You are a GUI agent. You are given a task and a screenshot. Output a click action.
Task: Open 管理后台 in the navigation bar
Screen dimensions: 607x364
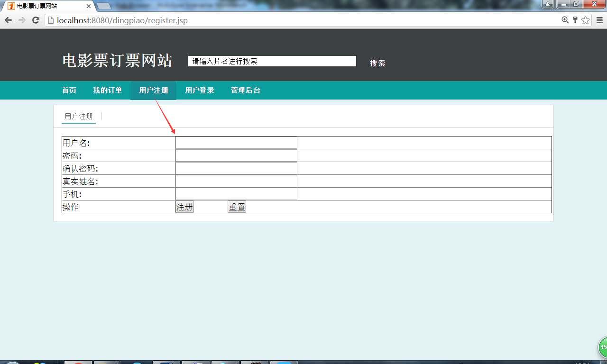coord(245,90)
